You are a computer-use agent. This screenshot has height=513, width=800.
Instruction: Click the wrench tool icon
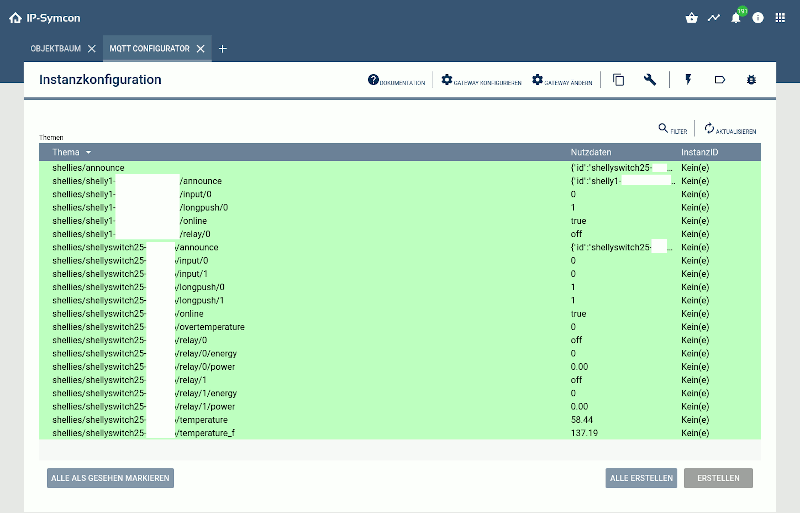click(x=649, y=80)
